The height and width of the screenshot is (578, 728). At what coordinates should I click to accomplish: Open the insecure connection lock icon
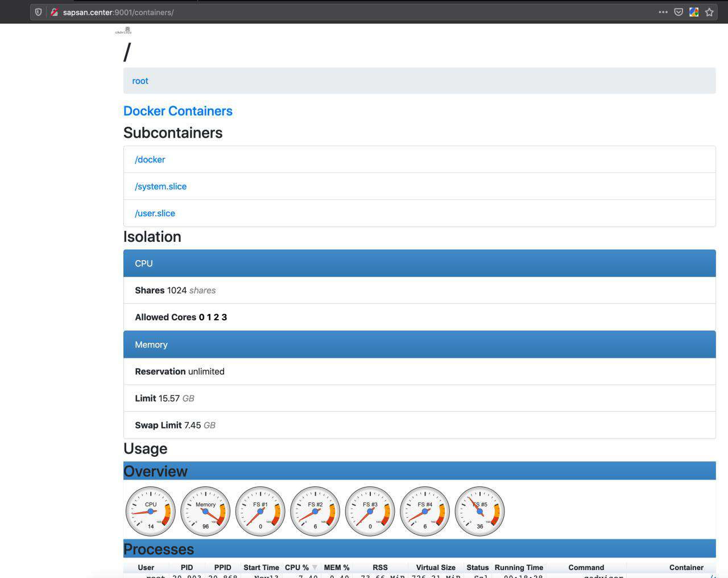coord(54,12)
